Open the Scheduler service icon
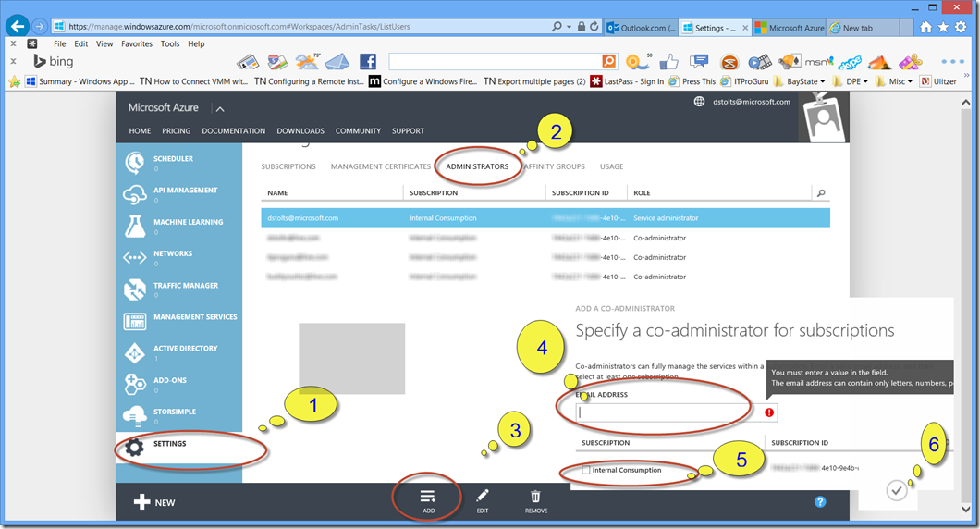Viewport: 980px width, 529px height. pyautogui.click(x=134, y=162)
